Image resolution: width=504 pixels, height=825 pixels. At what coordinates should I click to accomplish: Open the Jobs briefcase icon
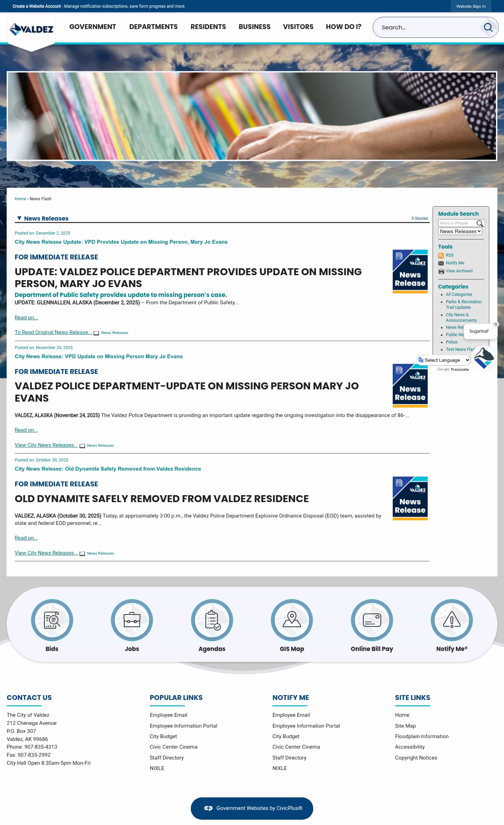tap(132, 620)
